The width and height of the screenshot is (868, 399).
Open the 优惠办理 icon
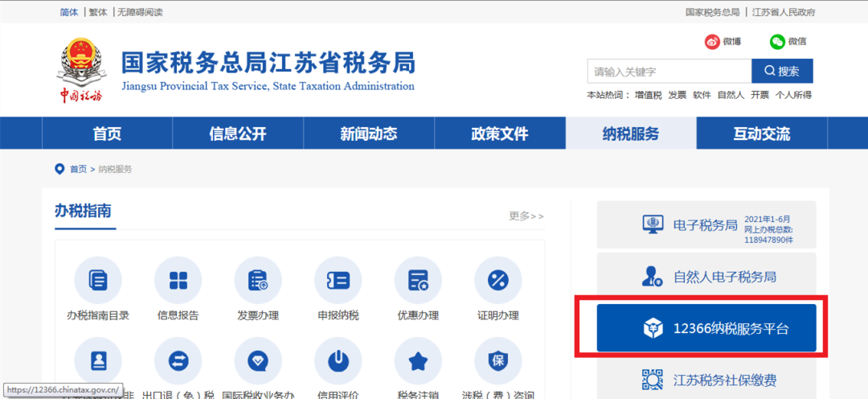pos(418,281)
